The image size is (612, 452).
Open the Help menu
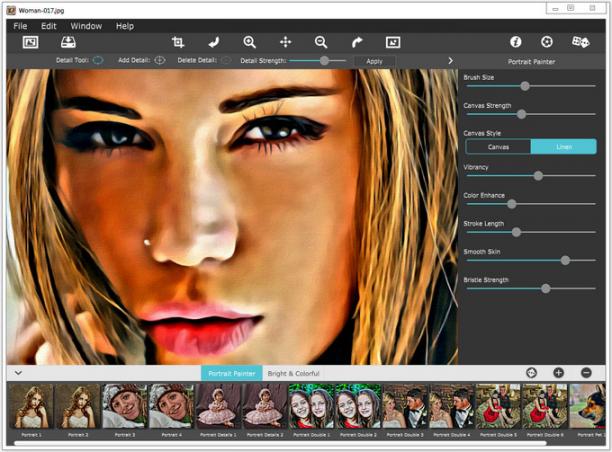[x=125, y=26]
